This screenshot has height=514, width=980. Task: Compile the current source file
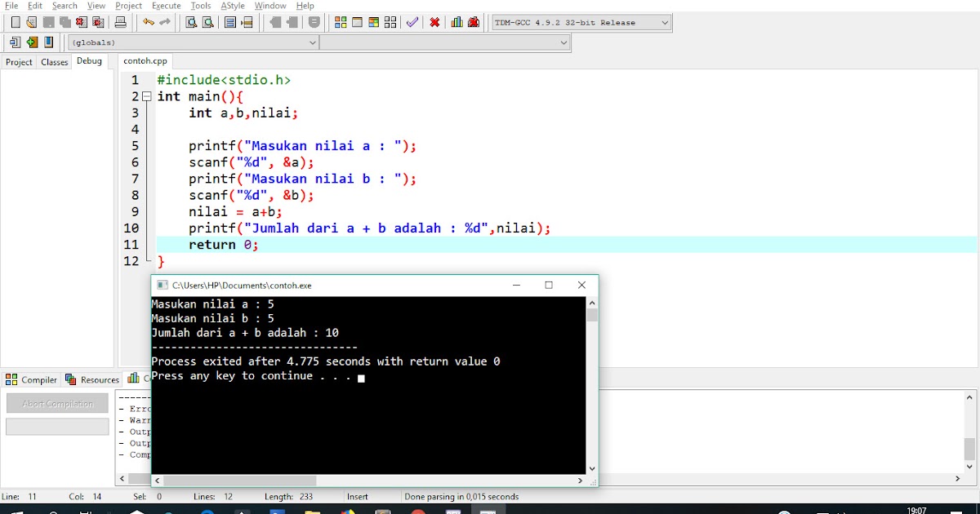(x=341, y=22)
